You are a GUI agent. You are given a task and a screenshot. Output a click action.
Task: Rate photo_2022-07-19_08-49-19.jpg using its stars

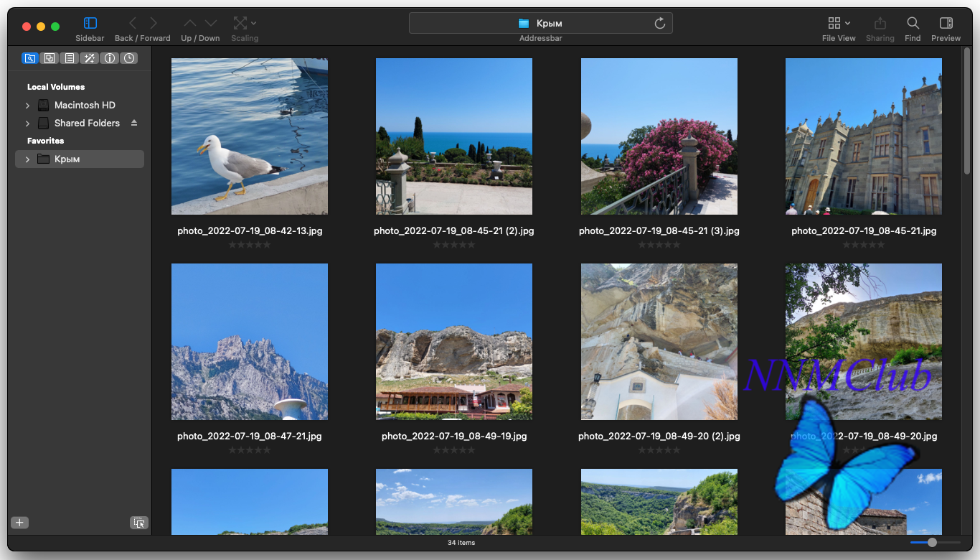tap(454, 450)
